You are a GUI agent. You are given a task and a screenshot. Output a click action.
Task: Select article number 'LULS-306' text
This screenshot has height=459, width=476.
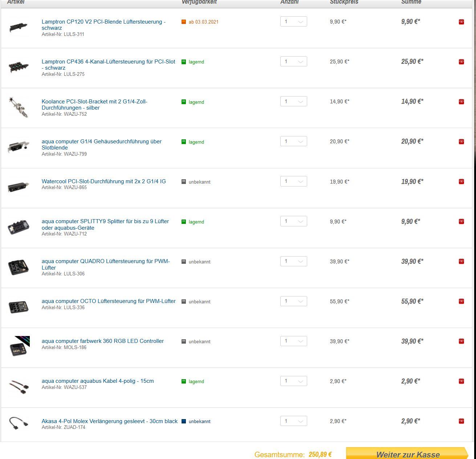(x=74, y=274)
